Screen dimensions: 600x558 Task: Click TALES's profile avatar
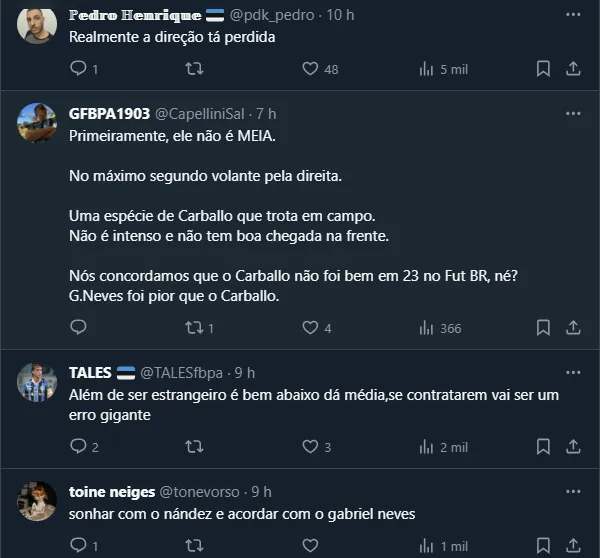[38, 382]
